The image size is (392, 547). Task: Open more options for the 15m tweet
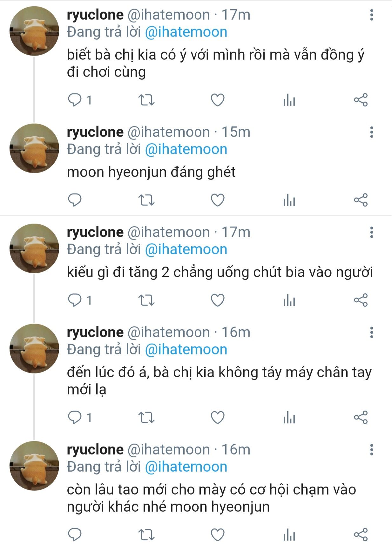pos(371,132)
